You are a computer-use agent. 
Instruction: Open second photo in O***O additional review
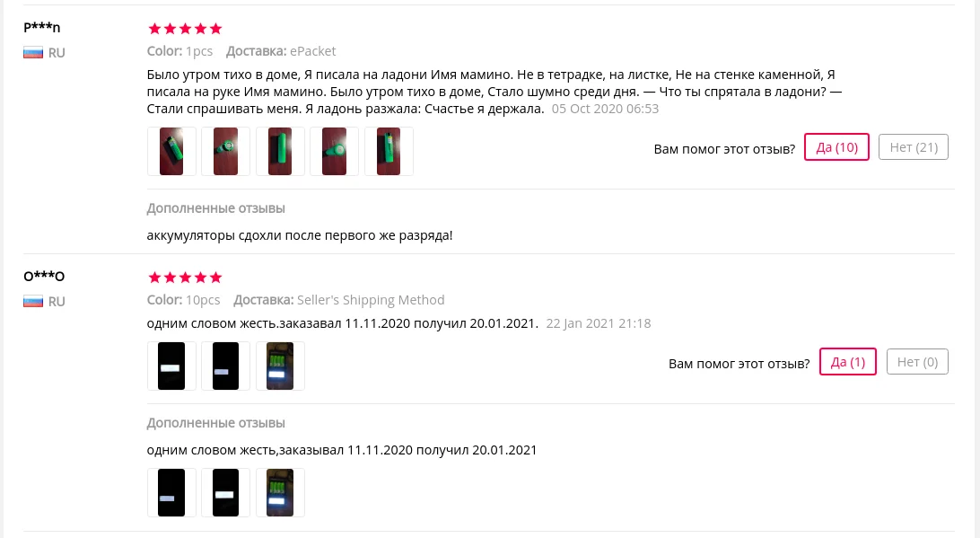(x=225, y=492)
